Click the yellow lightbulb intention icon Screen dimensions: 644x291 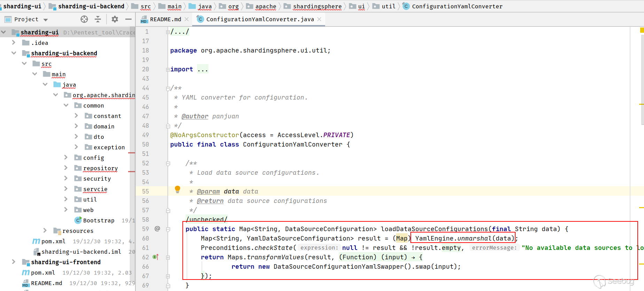[x=178, y=189]
